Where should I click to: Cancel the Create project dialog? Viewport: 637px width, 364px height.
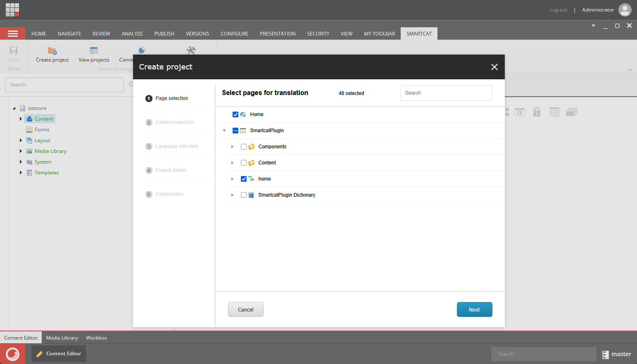point(246,309)
